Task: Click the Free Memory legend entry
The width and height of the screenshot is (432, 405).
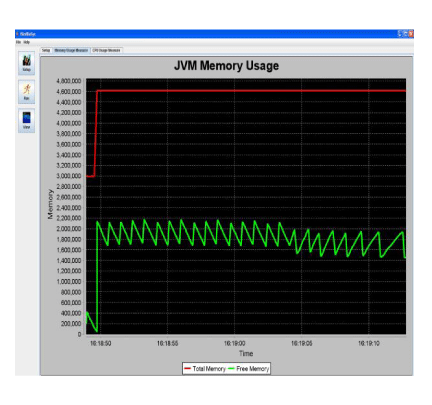Action: click(x=248, y=369)
